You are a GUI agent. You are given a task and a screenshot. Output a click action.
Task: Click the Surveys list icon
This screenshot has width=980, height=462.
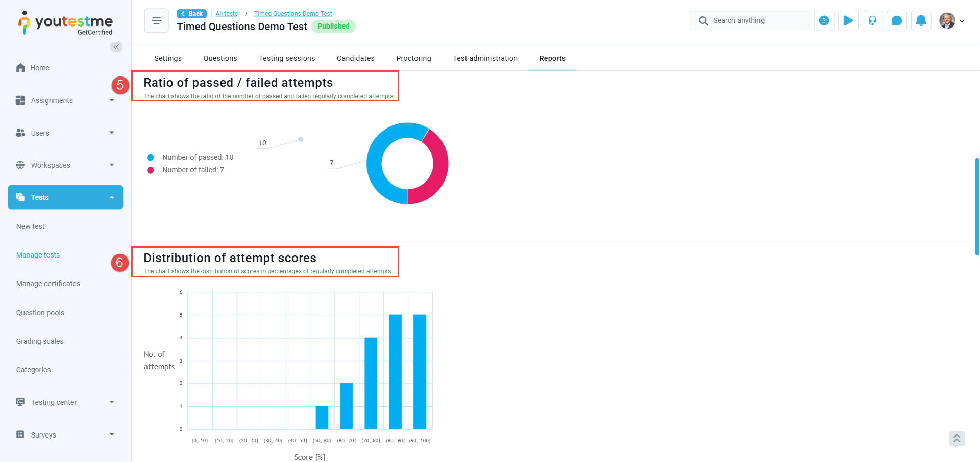[20, 434]
